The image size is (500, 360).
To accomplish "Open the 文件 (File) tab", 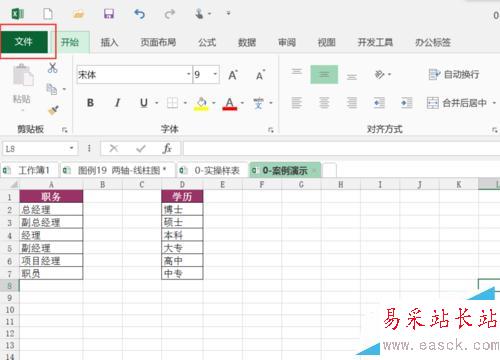I will [24, 42].
